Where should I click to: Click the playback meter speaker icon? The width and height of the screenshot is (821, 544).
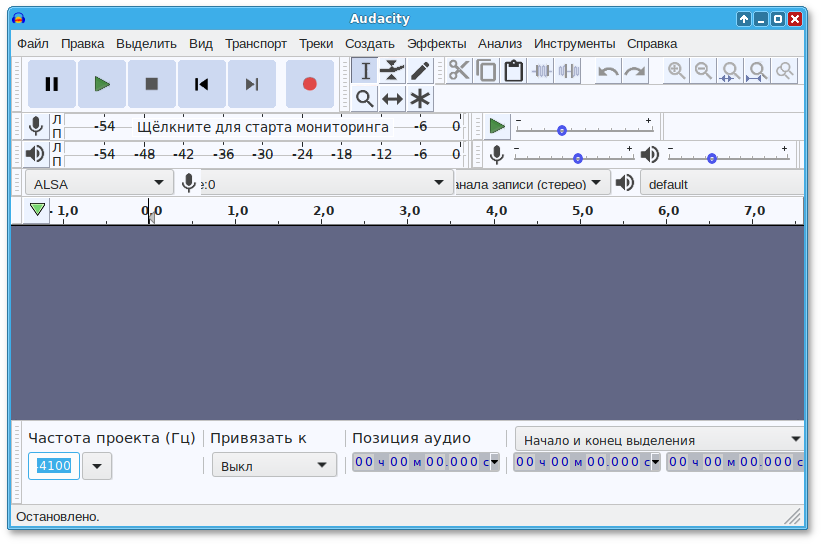point(36,154)
